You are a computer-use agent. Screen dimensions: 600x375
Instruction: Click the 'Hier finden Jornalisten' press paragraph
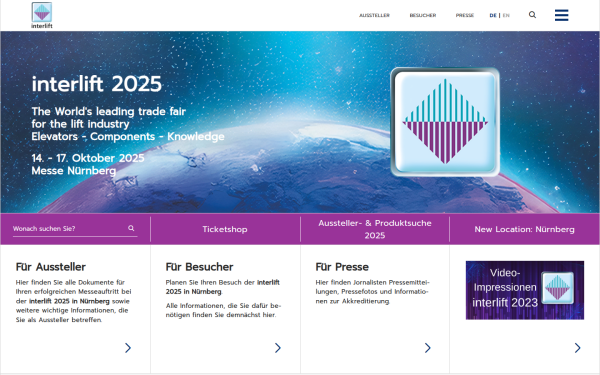[372, 292]
